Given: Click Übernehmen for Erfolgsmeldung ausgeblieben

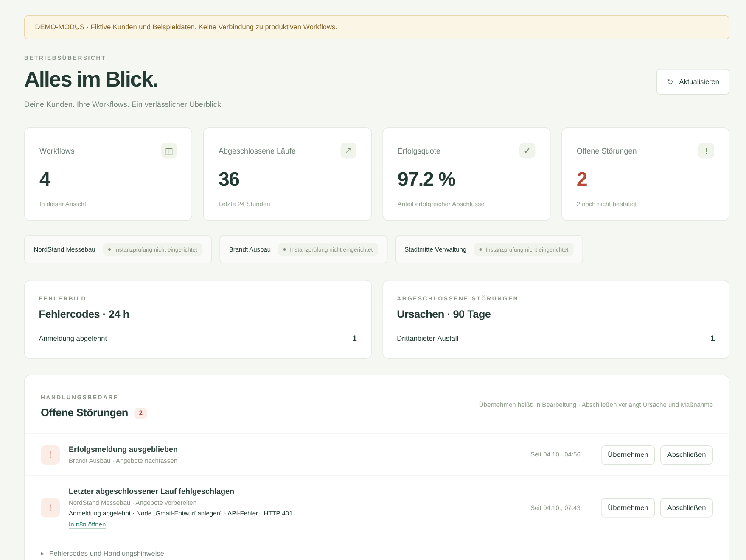Looking at the screenshot, I should coord(628,455).
